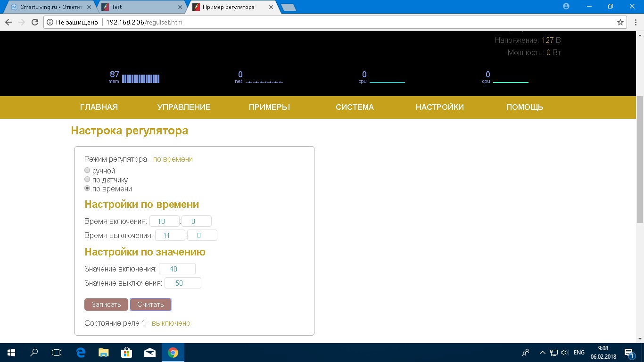Click the mem usage bar indicator
Viewport: 644px width, 362px height.
pyautogui.click(x=140, y=79)
